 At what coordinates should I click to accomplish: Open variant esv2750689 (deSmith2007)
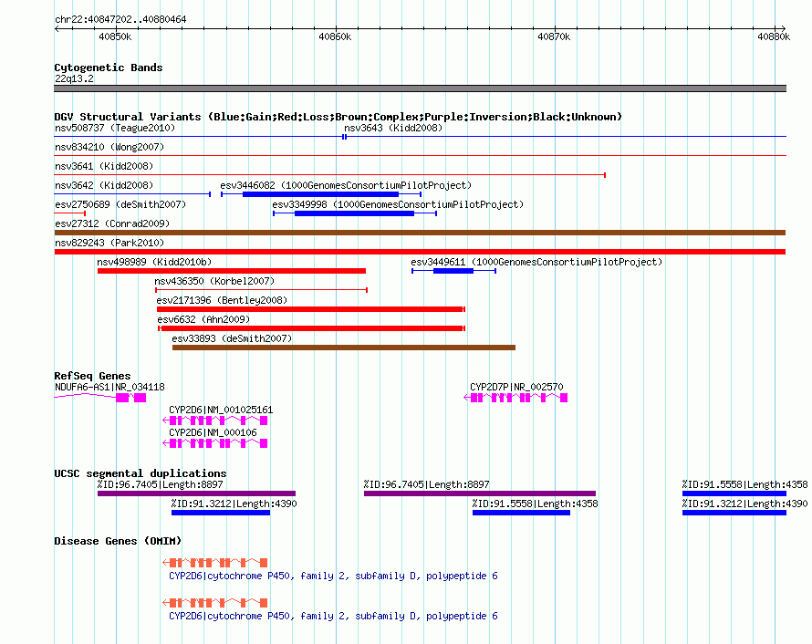point(120,204)
